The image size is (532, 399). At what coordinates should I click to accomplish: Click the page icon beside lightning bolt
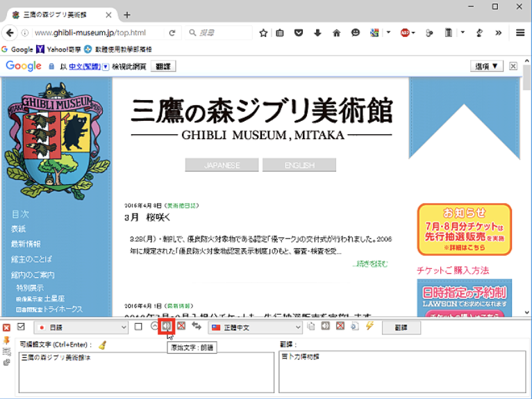355,326
